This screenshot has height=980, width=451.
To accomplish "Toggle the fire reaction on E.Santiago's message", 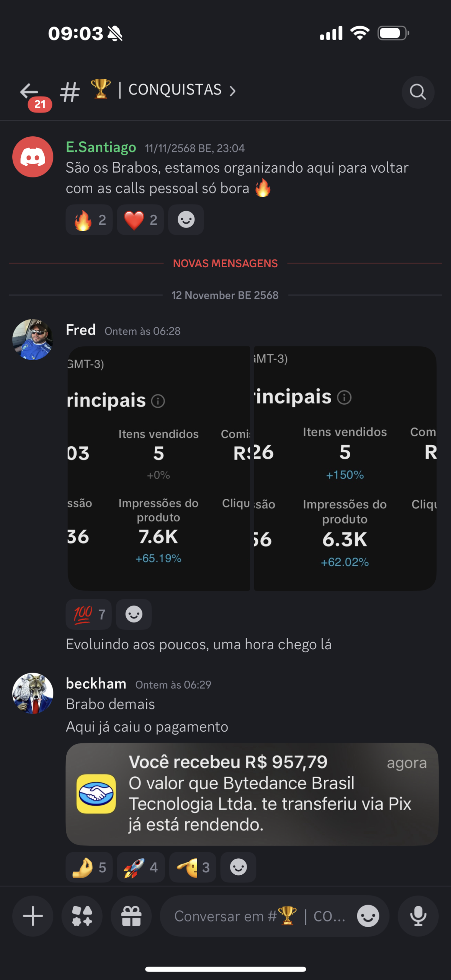I will [x=89, y=220].
